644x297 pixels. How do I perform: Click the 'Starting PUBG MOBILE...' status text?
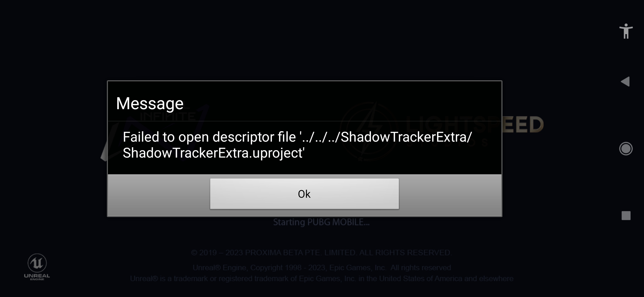click(321, 222)
